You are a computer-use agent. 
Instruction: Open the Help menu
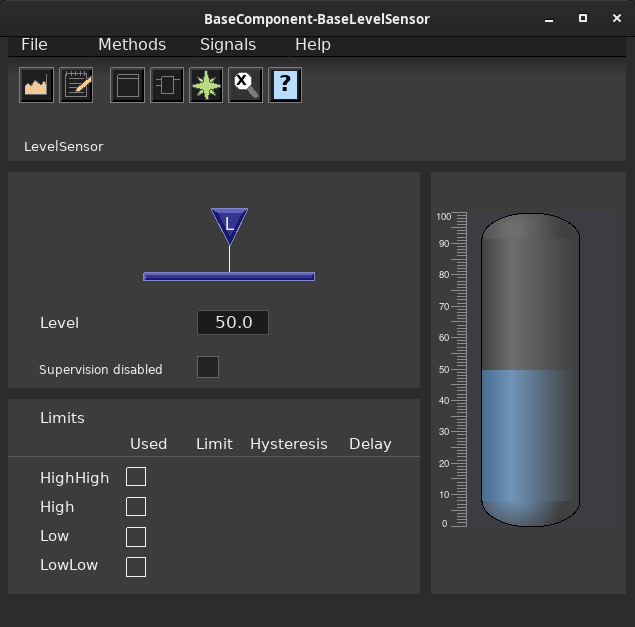coord(313,45)
